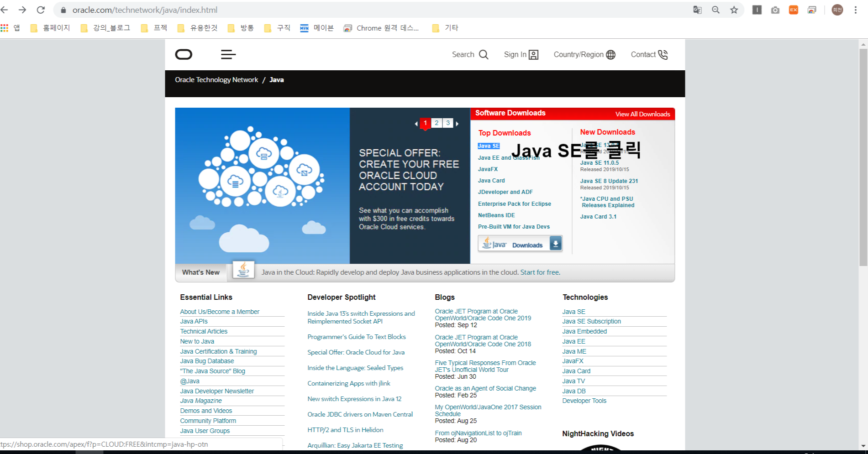Open Chrome three-dot menu
Image resolution: width=868 pixels, height=454 pixels.
pyautogui.click(x=856, y=10)
